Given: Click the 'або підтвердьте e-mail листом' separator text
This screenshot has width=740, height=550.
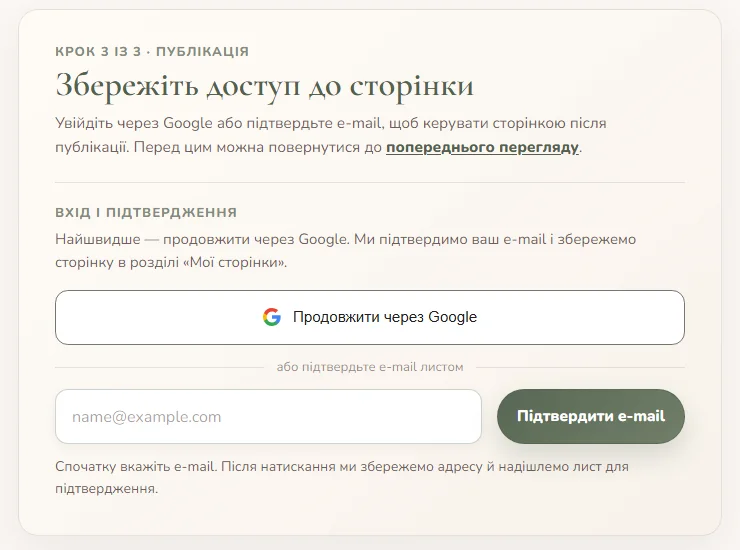Looking at the screenshot, I should point(370,367).
